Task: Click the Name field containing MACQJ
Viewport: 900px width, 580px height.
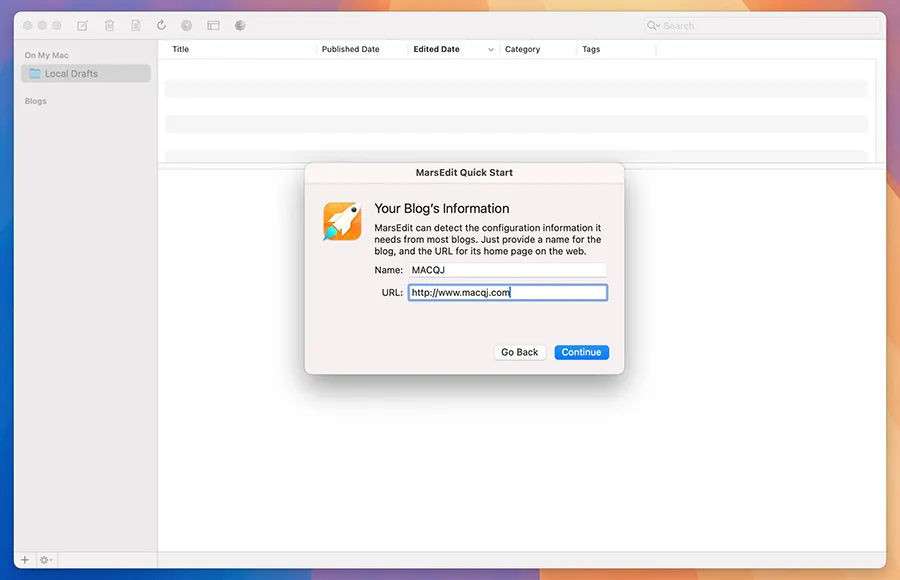Action: pos(507,270)
